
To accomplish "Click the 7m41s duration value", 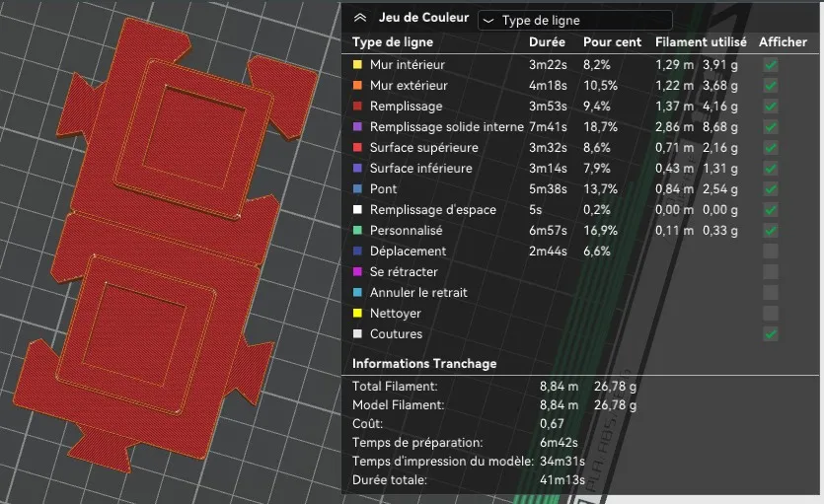I will pos(548,127).
